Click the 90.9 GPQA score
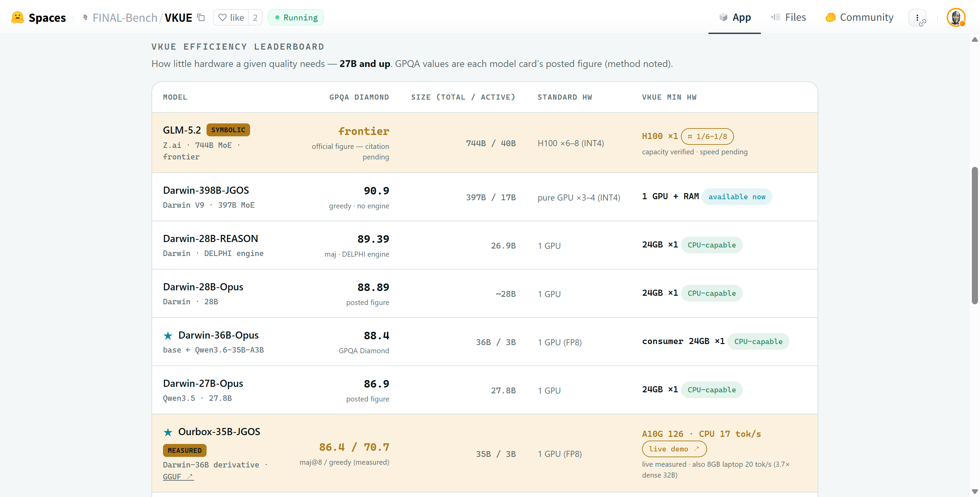980x497 pixels. 376,191
